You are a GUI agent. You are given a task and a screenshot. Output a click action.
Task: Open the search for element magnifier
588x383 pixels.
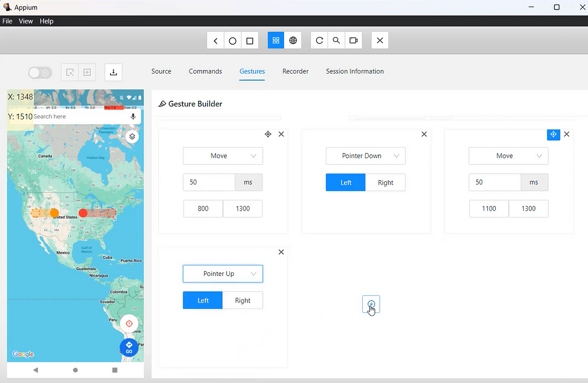click(336, 41)
